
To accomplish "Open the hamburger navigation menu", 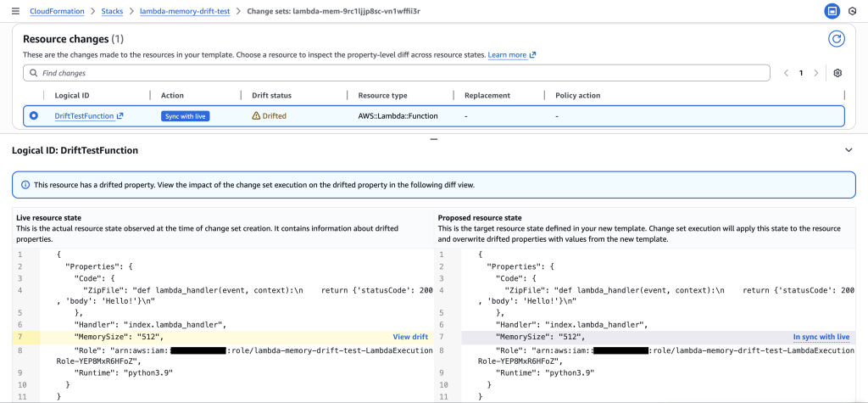I will click(14, 11).
